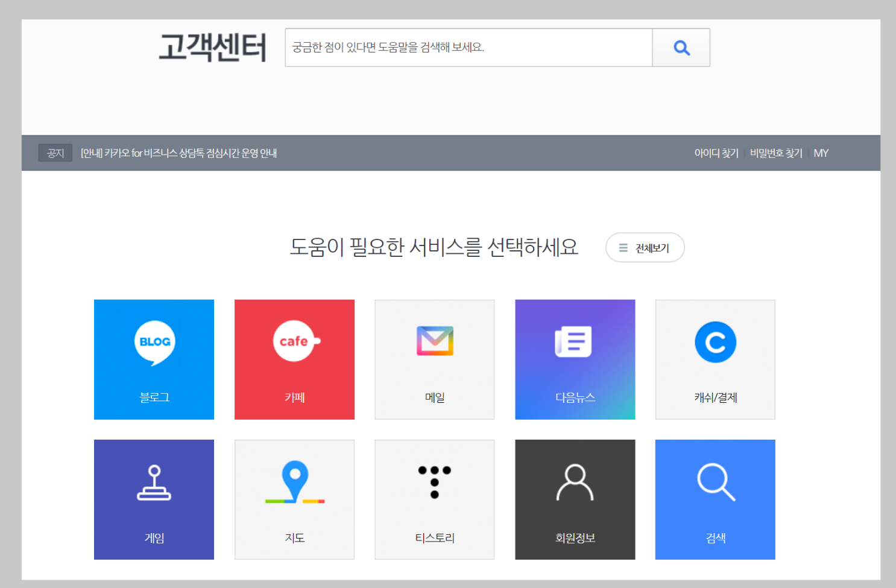Select the 메일 (Mail) envelope tile
This screenshot has height=588, width=896.
435,359
